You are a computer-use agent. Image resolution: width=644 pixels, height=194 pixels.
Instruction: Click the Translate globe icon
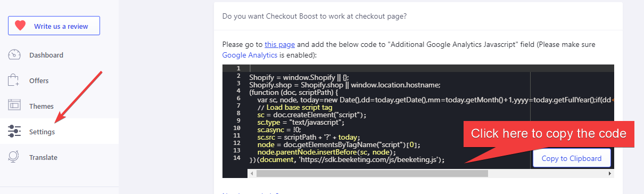(14, 157)
